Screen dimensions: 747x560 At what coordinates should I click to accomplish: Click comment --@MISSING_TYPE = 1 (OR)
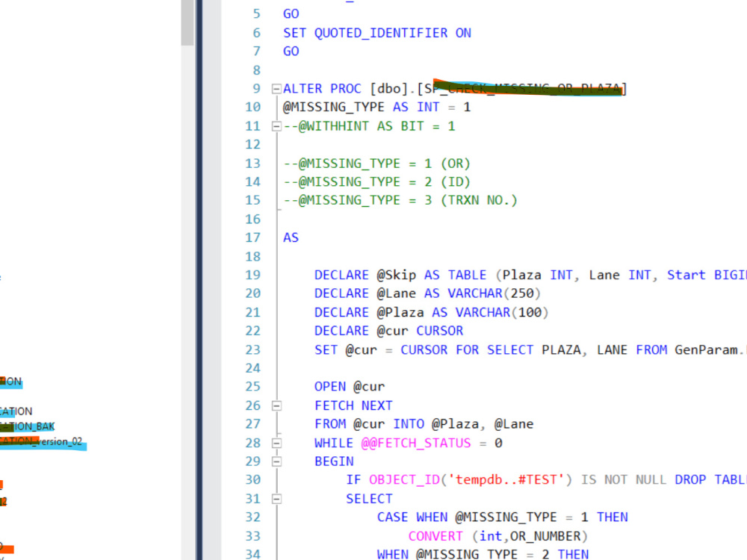(x=376, y=164)
